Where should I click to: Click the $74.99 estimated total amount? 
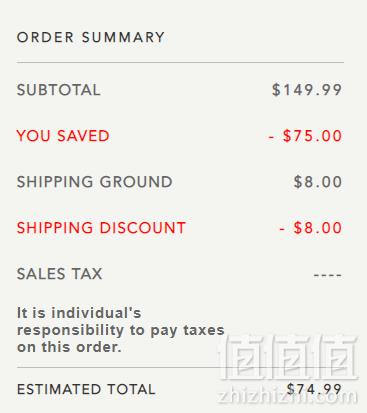[x=314, y=389]
